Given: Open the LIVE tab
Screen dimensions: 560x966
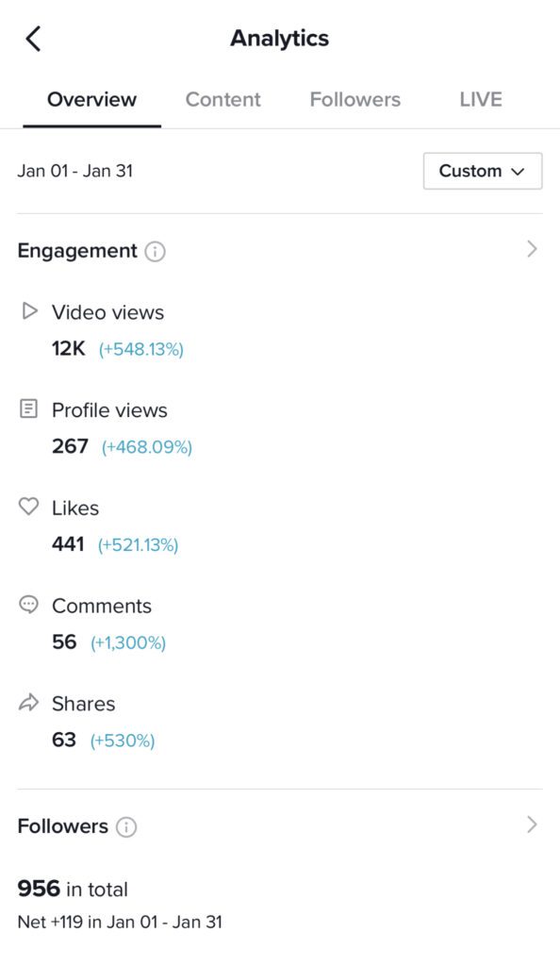Looking at the screenshot, I should point(481,99).
